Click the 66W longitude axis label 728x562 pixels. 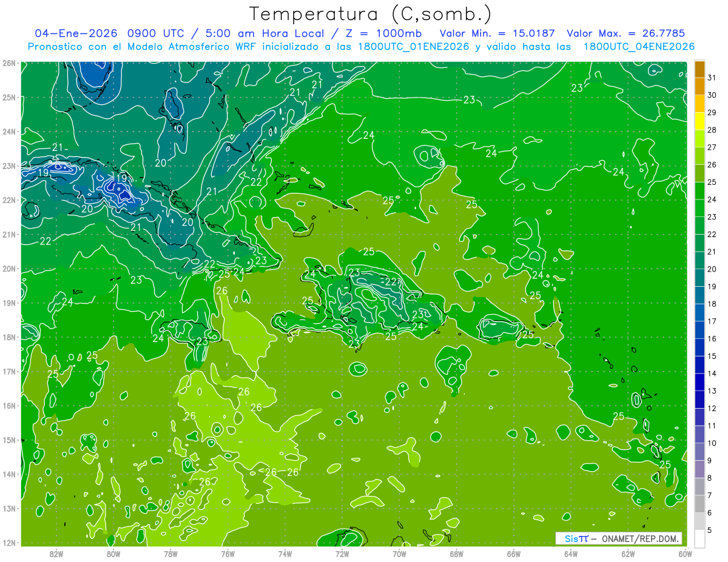coord(514,553)
